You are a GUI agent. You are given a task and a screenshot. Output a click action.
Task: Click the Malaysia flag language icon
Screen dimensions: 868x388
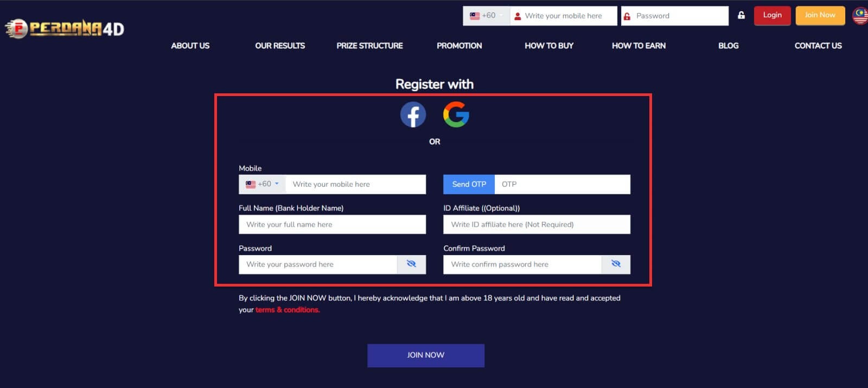click(860, 16)
